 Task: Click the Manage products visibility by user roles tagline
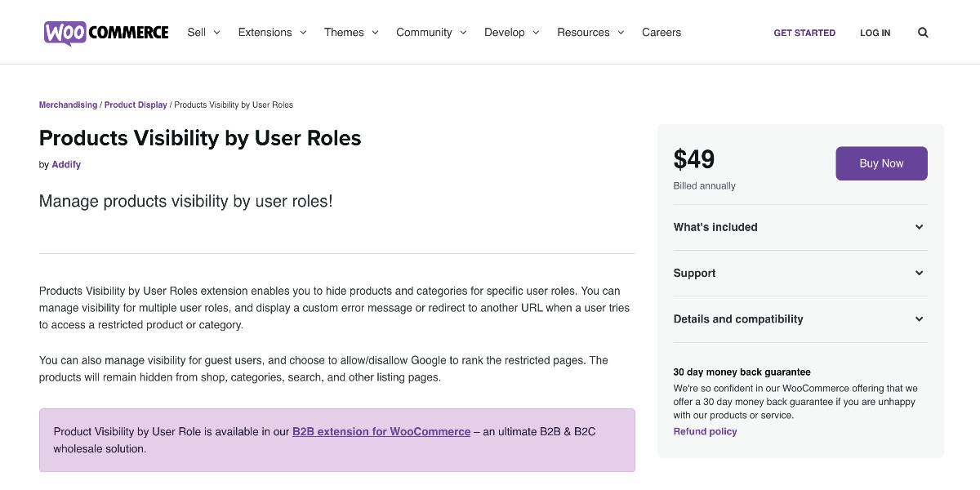186,201
